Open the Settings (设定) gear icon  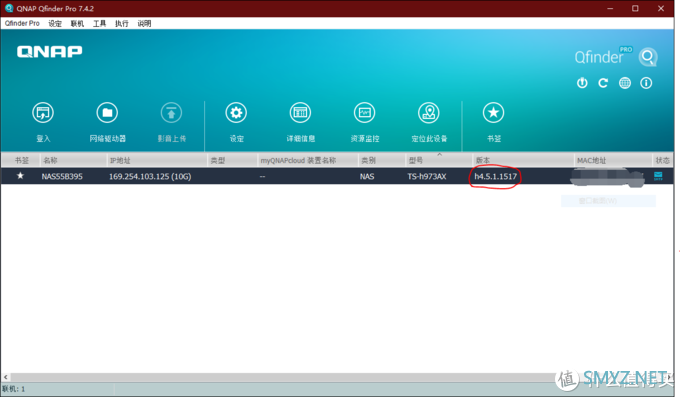click(236, 113)
